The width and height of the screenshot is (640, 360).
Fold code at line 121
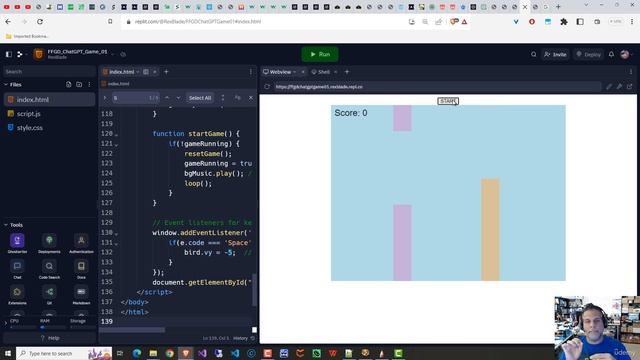pos(116,144)
